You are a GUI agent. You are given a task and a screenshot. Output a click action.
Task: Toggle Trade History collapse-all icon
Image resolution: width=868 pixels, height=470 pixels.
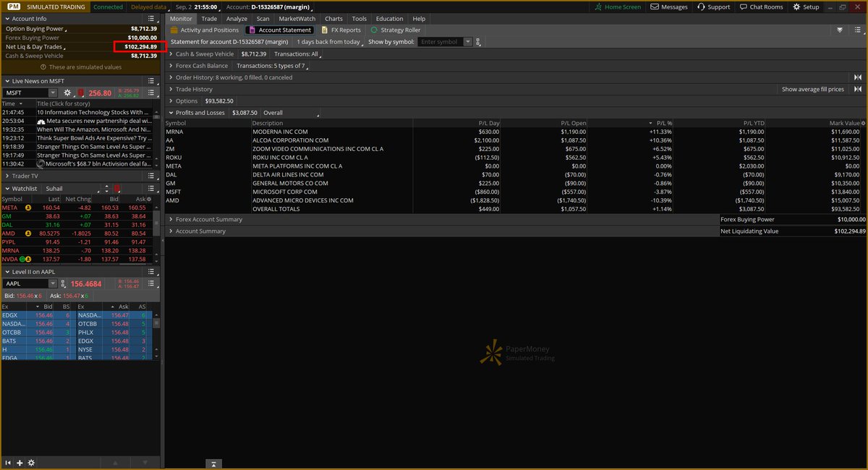click(857, 89)
